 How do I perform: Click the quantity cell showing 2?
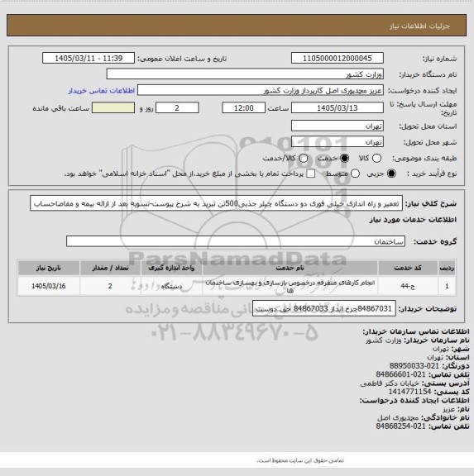[110, 286]
